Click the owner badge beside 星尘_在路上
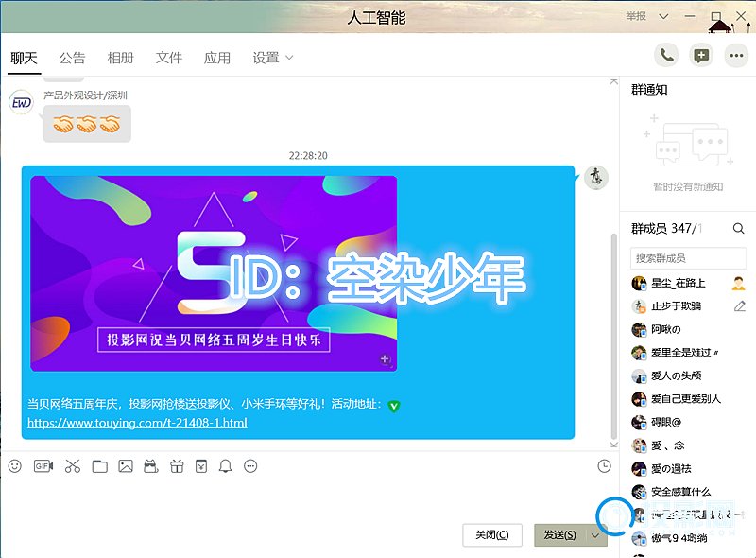Viewport: 756px width, 558px height. (x=738, y=283)
